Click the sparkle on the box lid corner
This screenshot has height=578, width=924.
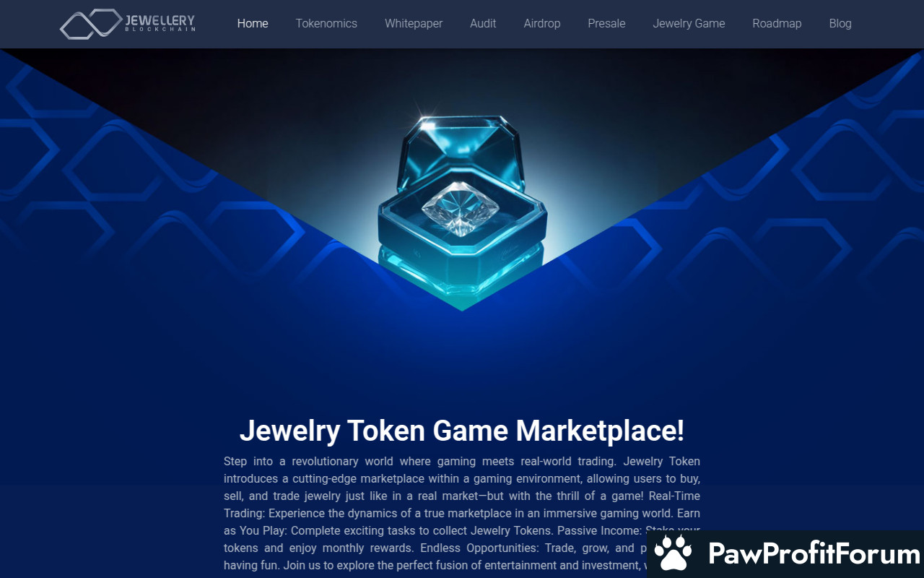pos(421,116)
